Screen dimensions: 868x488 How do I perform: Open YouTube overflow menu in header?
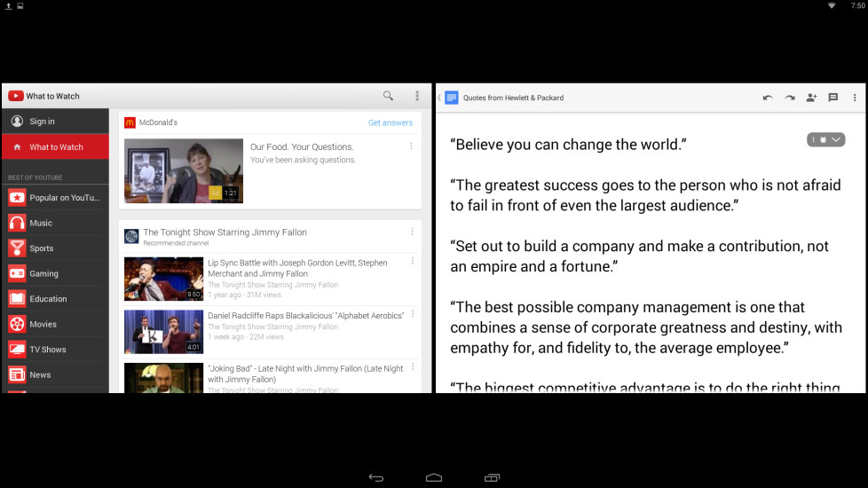417,96
